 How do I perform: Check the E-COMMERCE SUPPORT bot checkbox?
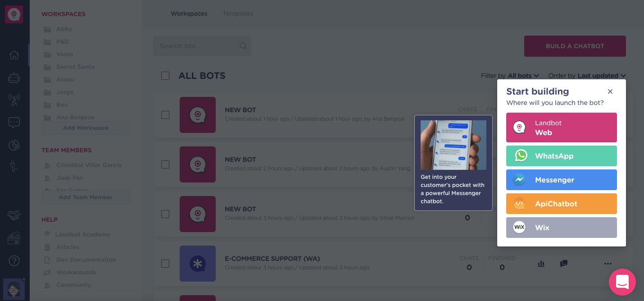(x=165, y=264)
